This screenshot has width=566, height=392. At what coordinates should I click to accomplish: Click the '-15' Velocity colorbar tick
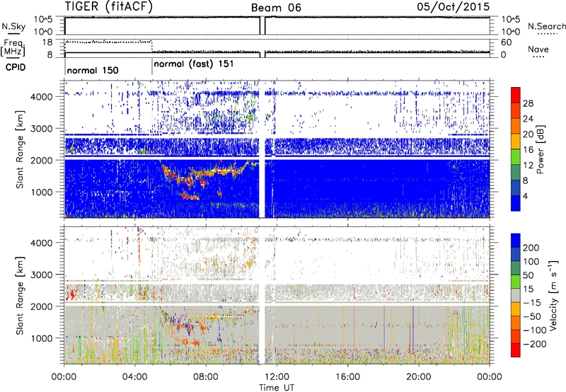tap(532, 302)
